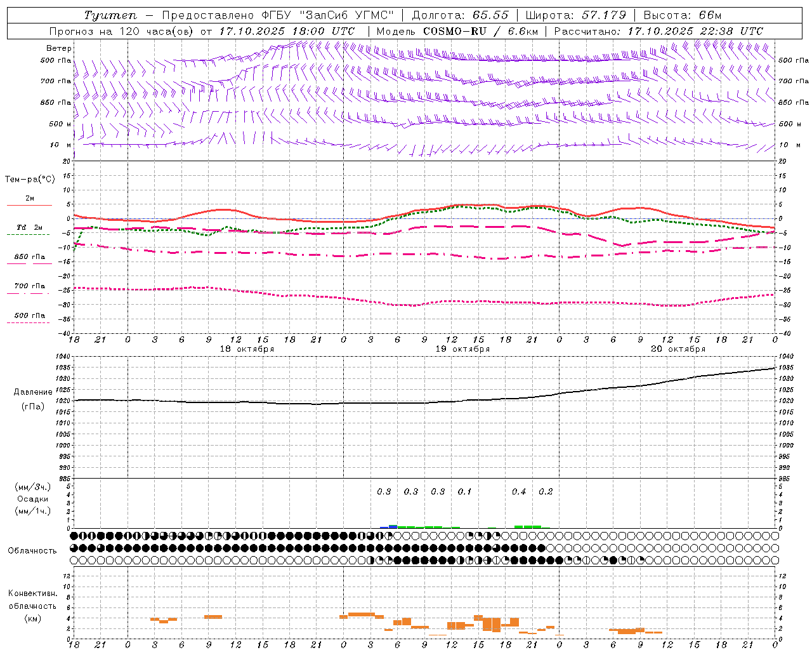Click the 18 октября date label
Viewport: 812px width, 650px height.
(247, 349)
